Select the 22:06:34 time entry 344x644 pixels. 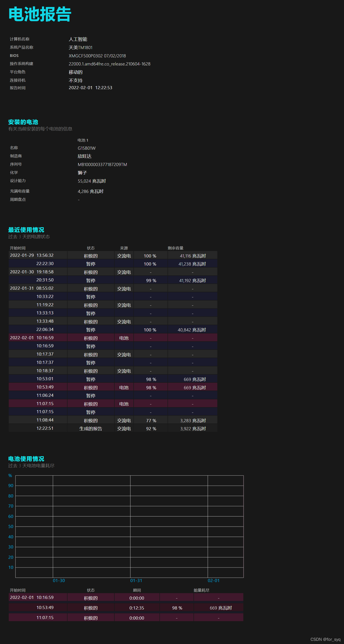(x=45, y=329)
